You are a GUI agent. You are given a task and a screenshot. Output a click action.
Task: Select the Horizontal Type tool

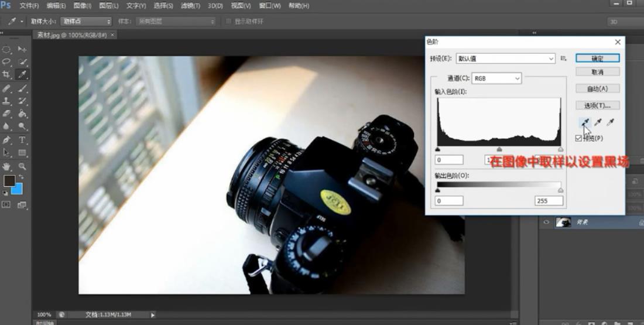pyautogui.click(x=22, y=140)
